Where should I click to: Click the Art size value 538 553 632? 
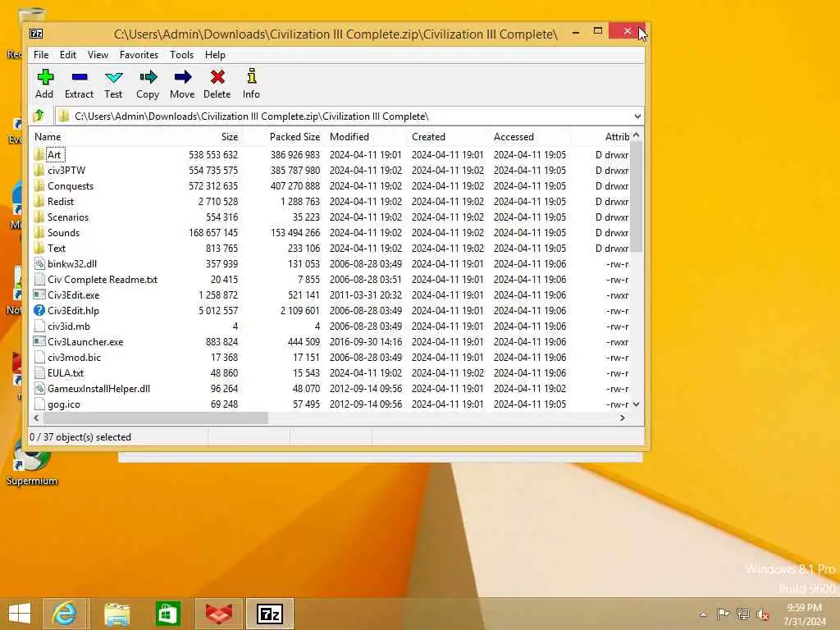[x=212, y=155]
